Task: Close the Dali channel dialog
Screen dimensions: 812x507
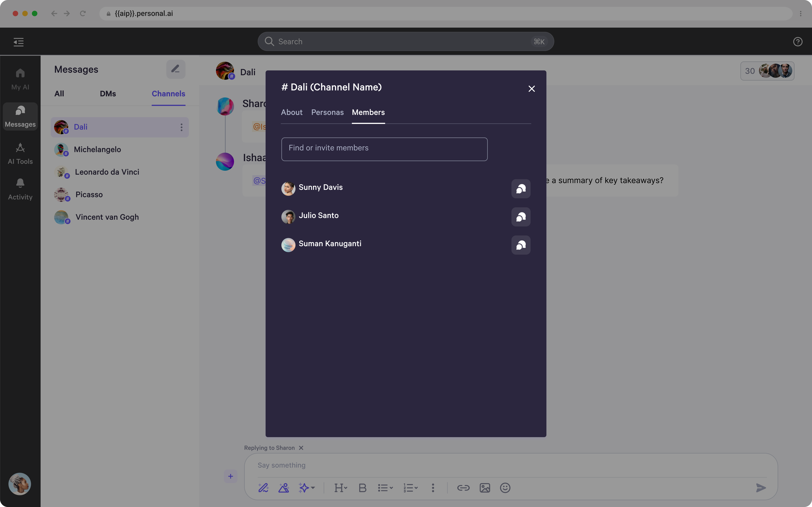Action: (x=532, y=89)
